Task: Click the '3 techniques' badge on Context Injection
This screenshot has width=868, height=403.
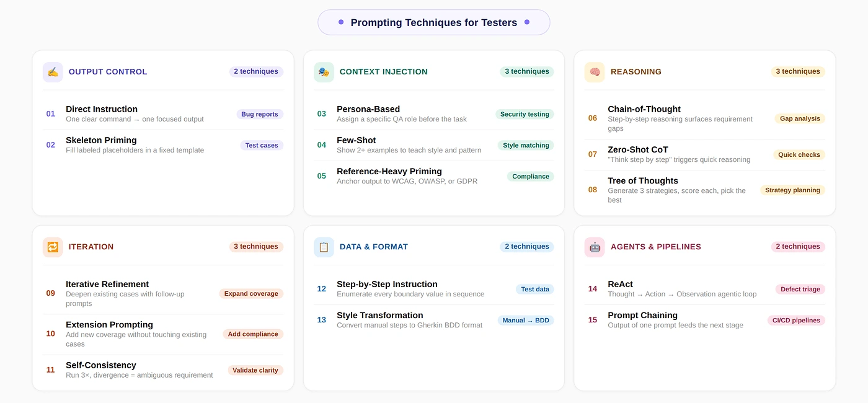Action: tap(526, 71)
